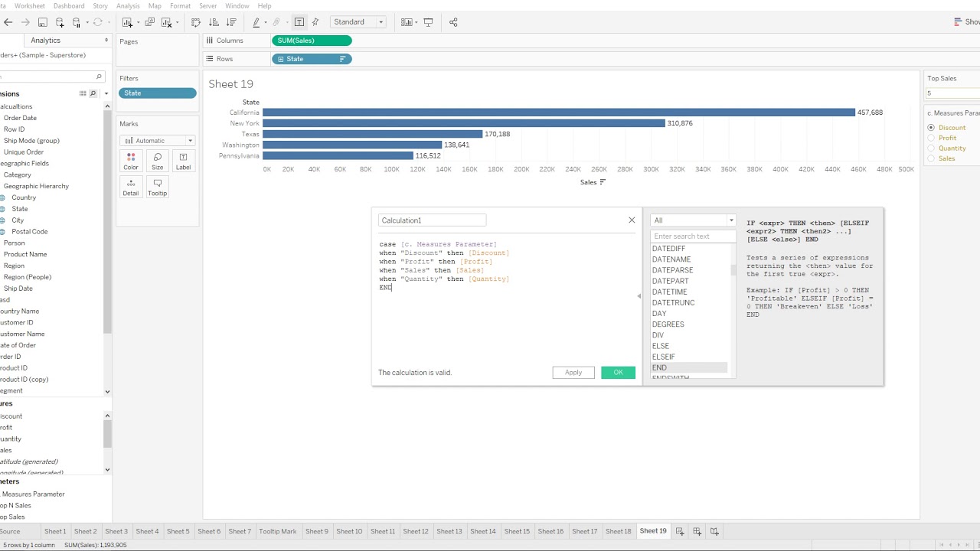Add a new worksheet tab

pos(680,531)
